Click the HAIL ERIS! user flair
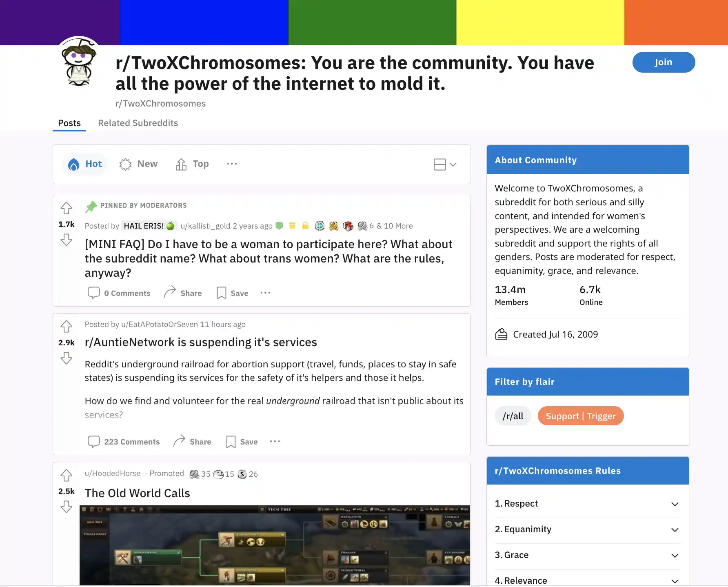This screenshot has width=728, height=587. (x=149, y=226)
